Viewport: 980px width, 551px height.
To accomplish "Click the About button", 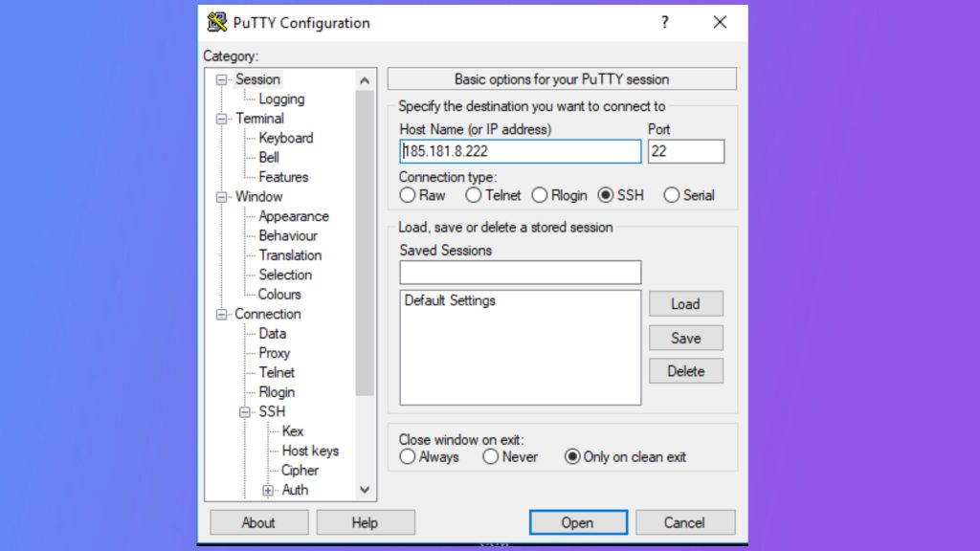I will coord(258,522).
